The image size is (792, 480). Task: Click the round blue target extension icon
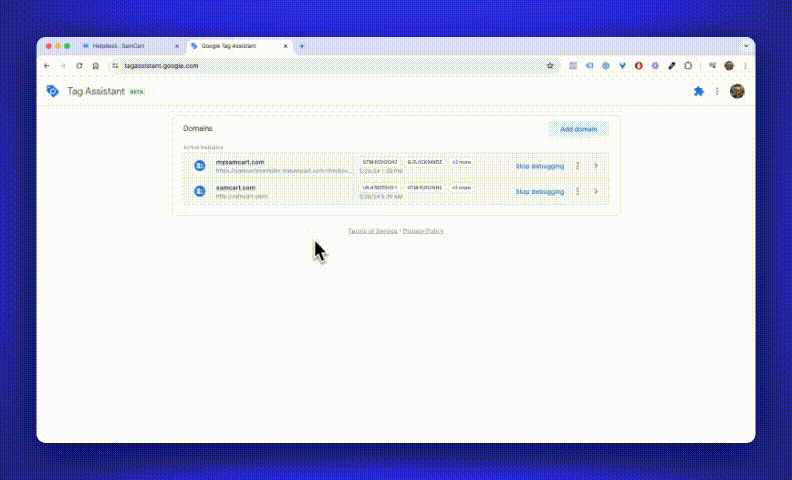[606, 66]
